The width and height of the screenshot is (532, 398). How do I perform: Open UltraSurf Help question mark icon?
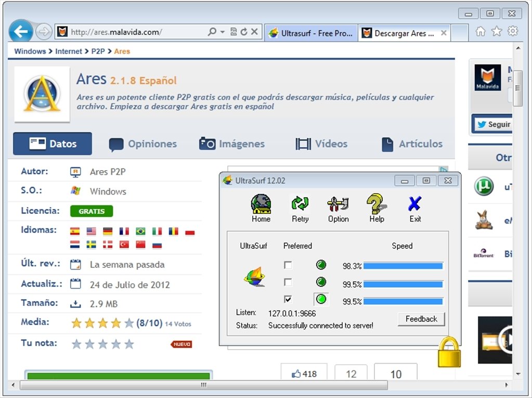(x=376, y=204)
